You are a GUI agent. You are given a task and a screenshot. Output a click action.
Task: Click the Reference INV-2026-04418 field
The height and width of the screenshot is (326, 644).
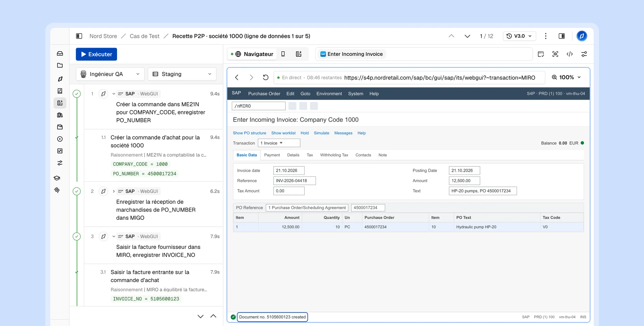(x=294, y=181)
